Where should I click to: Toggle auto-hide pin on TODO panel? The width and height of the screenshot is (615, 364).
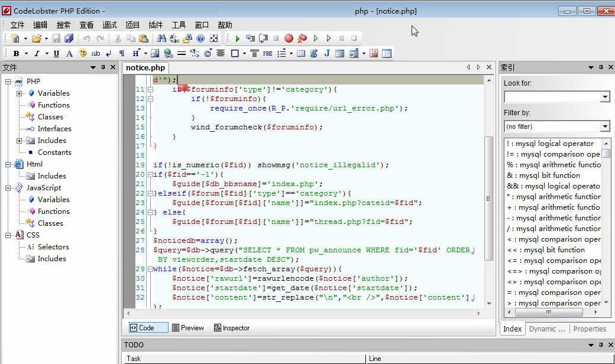click(601, 345)
